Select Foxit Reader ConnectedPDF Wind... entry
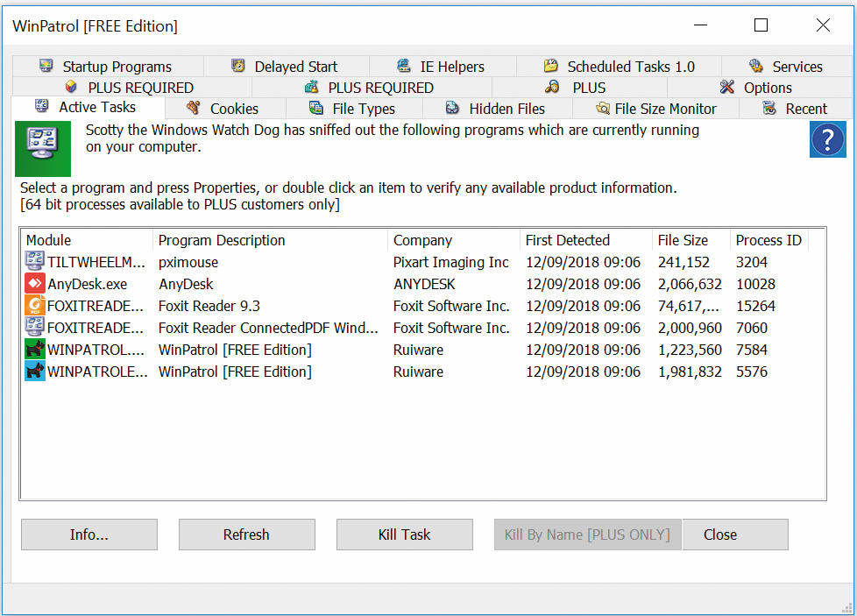Screen dimensions: 857x616 point(268,328)
